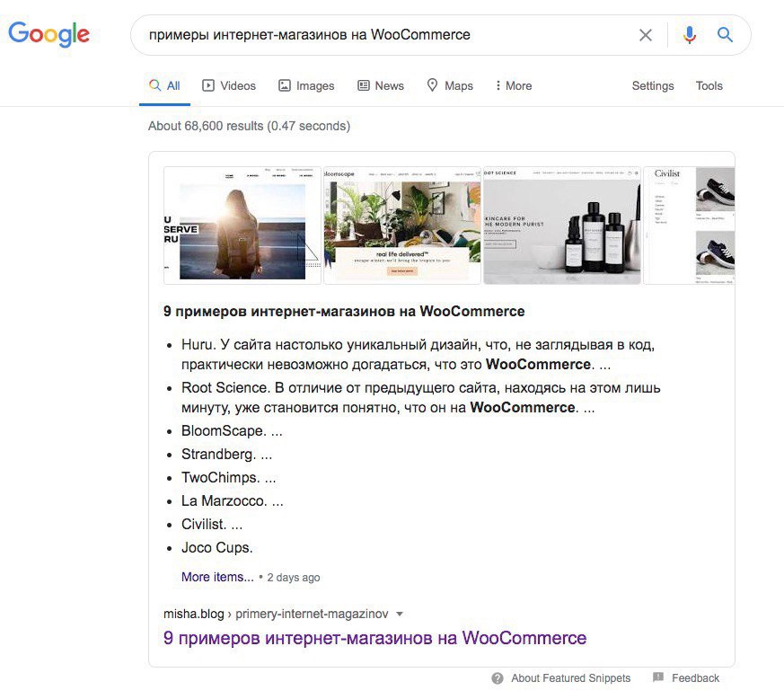Image resolution: width=784 pixels, height=699 pixels.
Task: Show search Tools options
Action: (x=709, y=85)
